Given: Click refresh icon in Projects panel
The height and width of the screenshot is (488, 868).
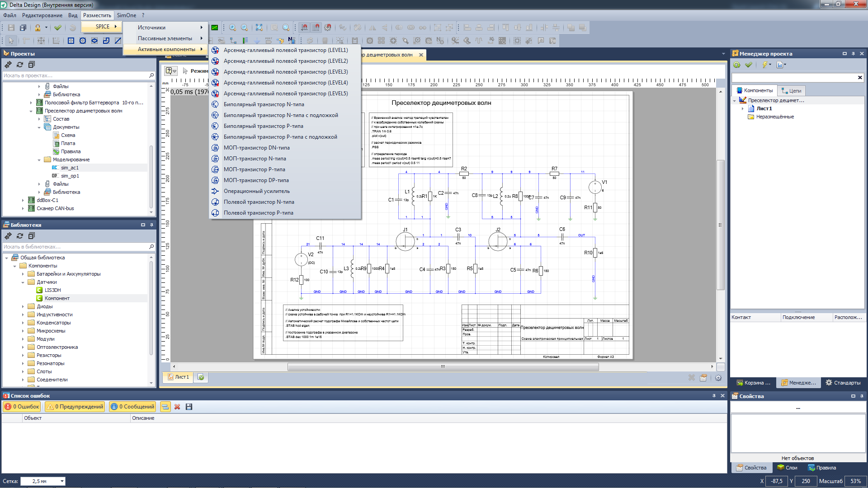Looking at the screenshot, I should (x=20, y=65).
